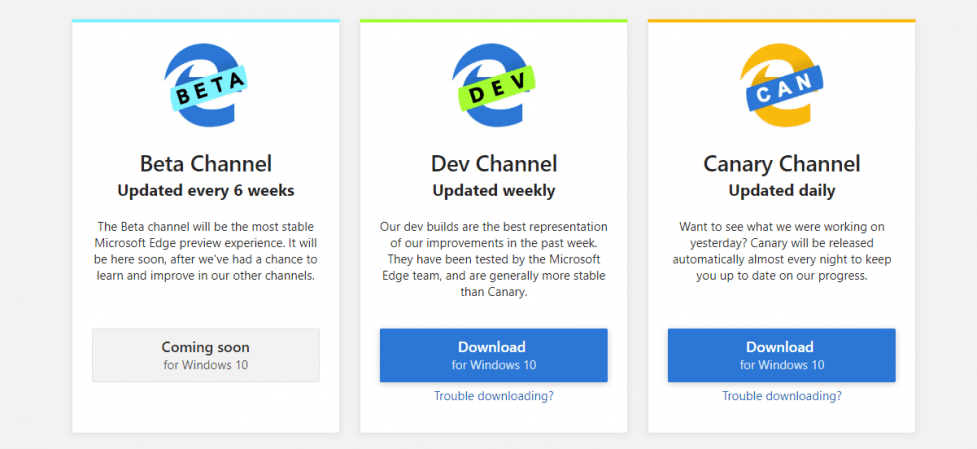Click the 'Updated daily' text
Image resolution: width=977 pixels, height=449 pixels.
pyautogui.click(x=781, y=191)
